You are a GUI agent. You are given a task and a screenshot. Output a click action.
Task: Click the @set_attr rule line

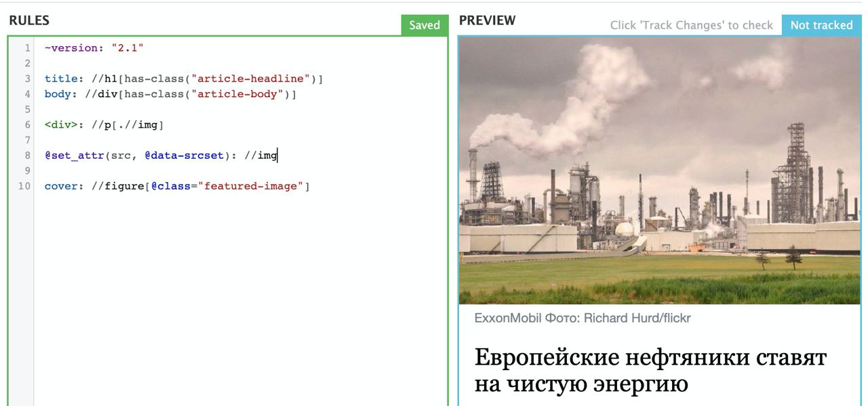point(161,155)
